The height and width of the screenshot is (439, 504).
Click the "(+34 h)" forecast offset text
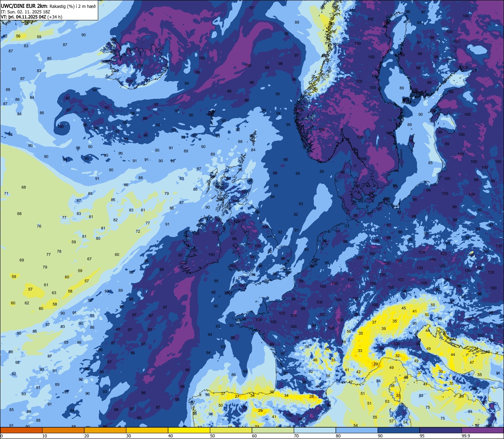pos(55,17)
